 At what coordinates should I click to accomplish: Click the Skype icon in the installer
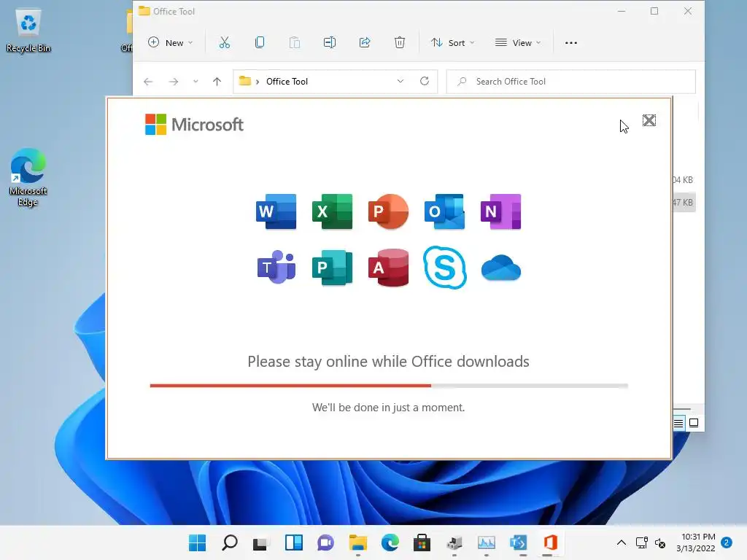pos(444,267)
